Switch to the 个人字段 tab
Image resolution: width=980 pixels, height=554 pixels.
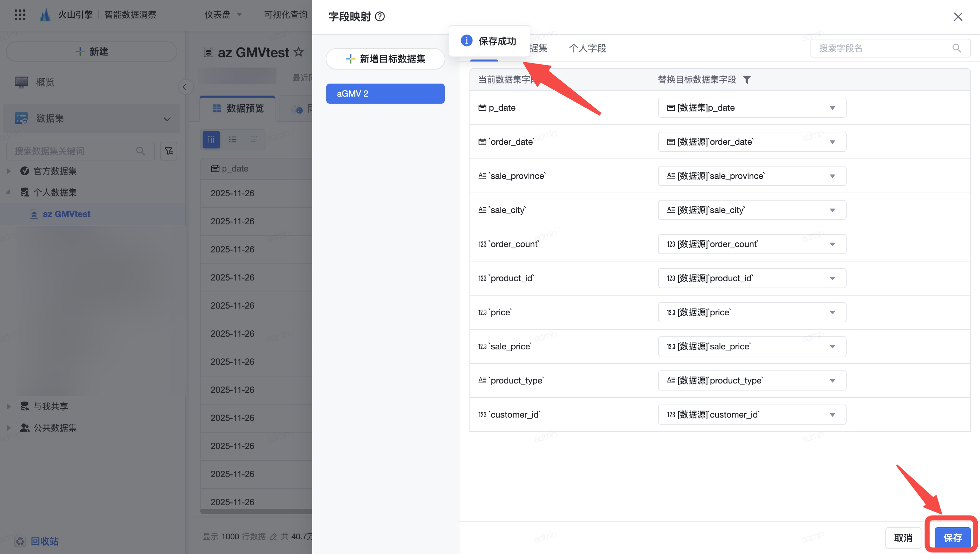(x=587, y=48)
